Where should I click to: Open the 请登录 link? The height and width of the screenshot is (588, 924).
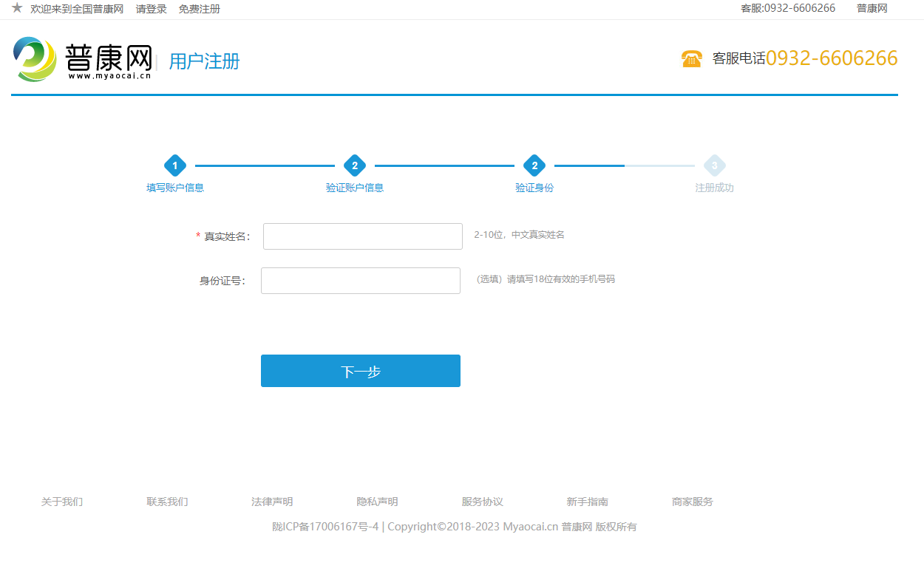[152, 9]
